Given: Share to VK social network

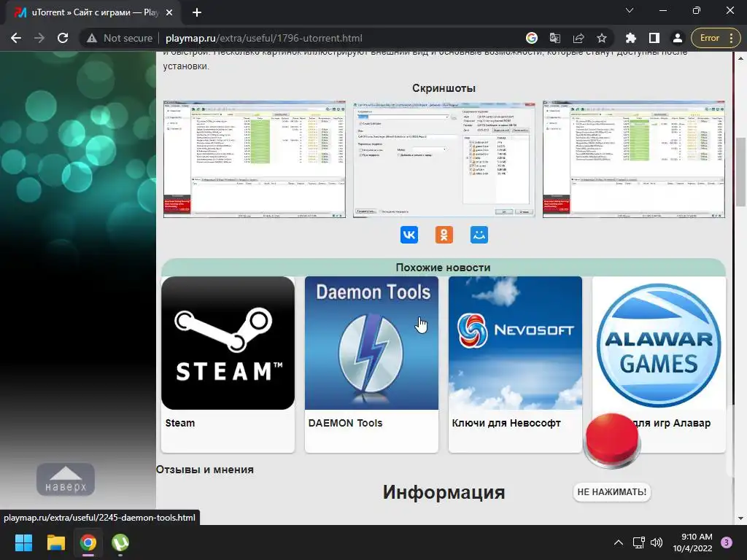Looking at the screenshot, I should (409, 235).
